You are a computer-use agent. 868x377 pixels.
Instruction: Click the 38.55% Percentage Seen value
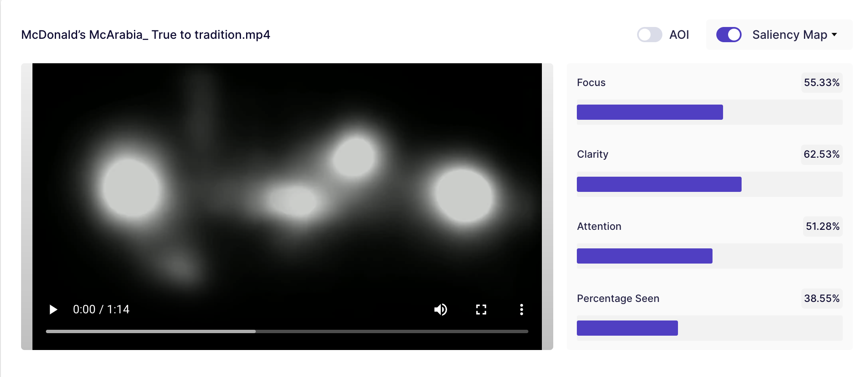(821, 299)
